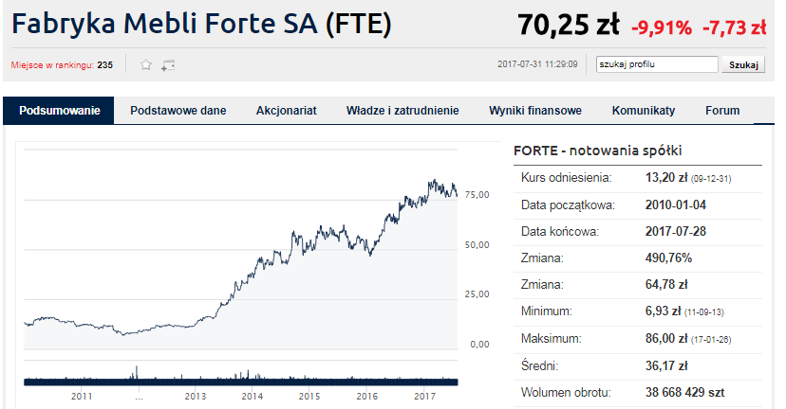The width and height of the screenshot is (786, 409).
Task: Open the Akcjonariat tab
Action: (x=286, y=110)
